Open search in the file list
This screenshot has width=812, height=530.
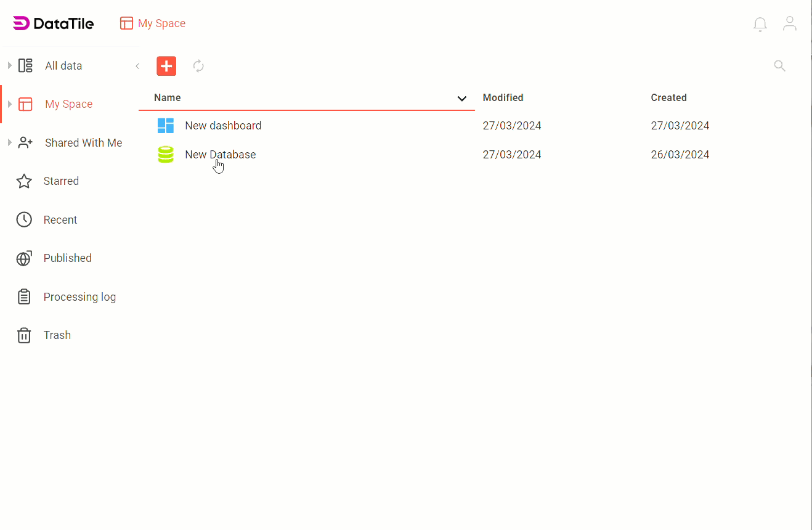click(779, 65)
